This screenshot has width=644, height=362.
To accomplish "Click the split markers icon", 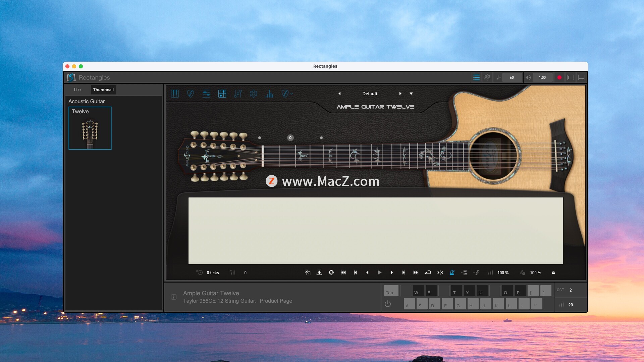I will pos(440,273).
